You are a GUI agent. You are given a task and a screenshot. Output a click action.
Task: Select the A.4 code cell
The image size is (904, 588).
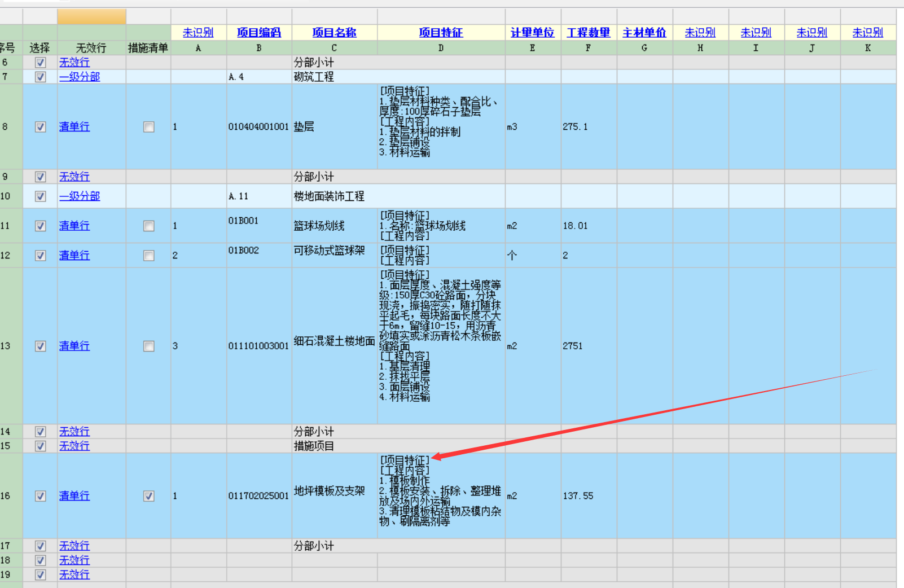coord(259,77)
